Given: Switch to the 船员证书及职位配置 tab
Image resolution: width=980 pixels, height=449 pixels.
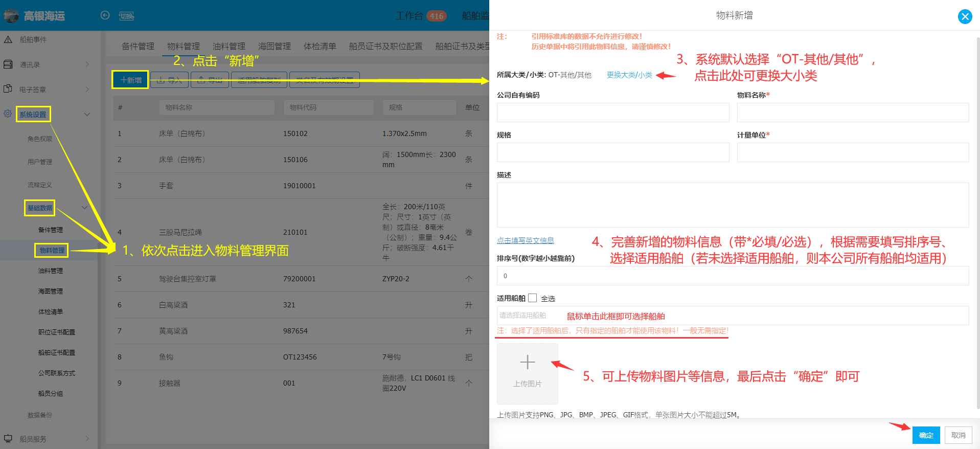Looking at the screenshot, I should coord(386,46).
